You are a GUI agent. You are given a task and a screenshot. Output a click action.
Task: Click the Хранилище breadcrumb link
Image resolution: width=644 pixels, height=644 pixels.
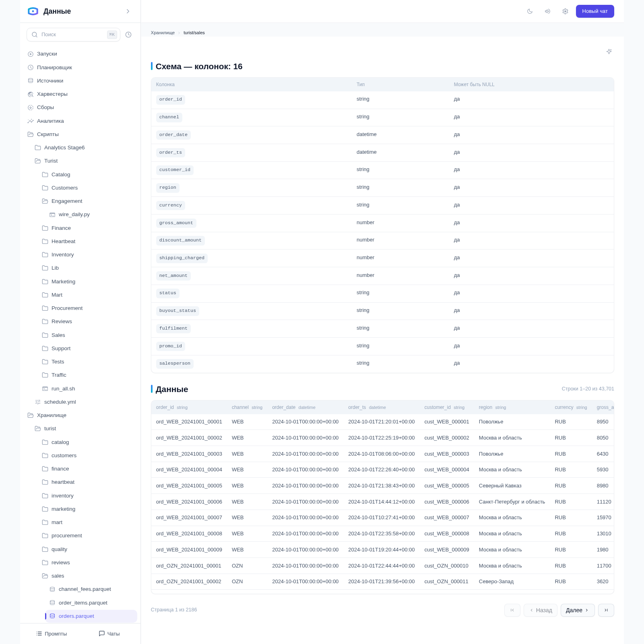coord(163,33)
